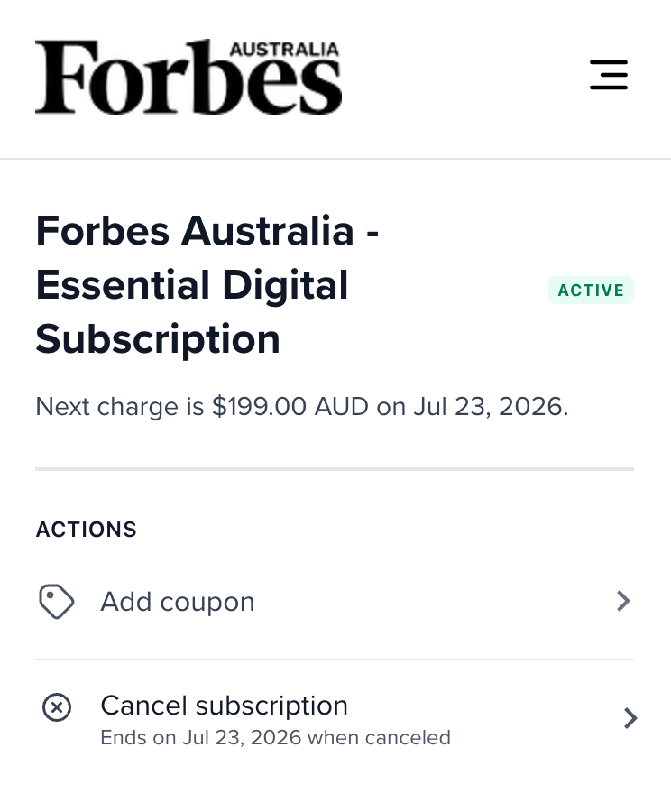Click the 'Jul 23, 2026' charge date
The height and width of the screenshot is (812, 671).
[490, 407]
